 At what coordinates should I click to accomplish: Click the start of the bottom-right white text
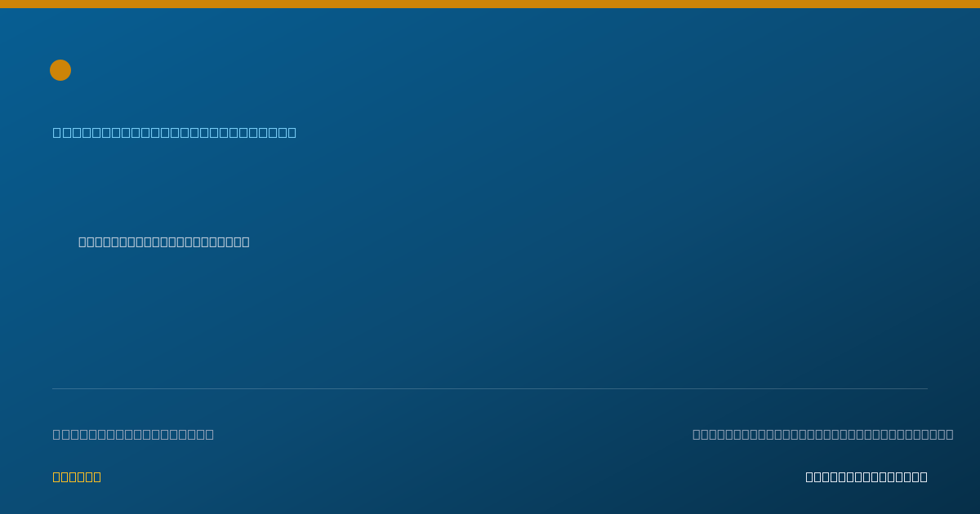[x=809, y=476]
